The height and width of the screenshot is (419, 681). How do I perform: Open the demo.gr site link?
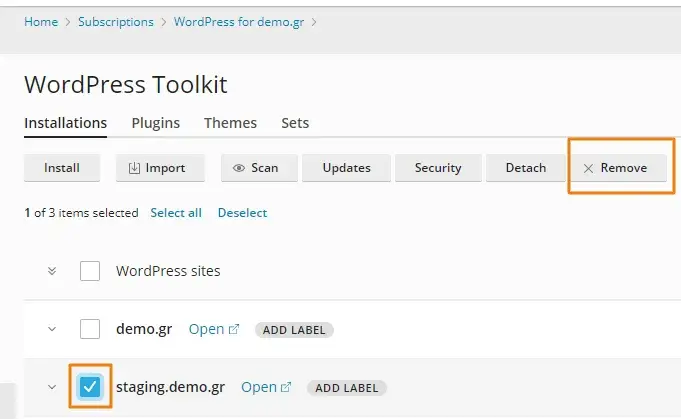214,329
